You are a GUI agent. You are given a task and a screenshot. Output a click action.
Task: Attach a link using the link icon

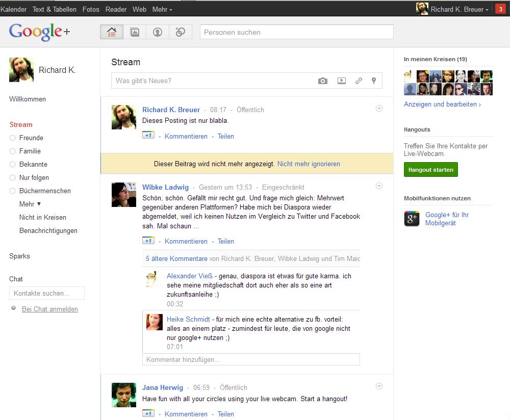click(359, 81)
